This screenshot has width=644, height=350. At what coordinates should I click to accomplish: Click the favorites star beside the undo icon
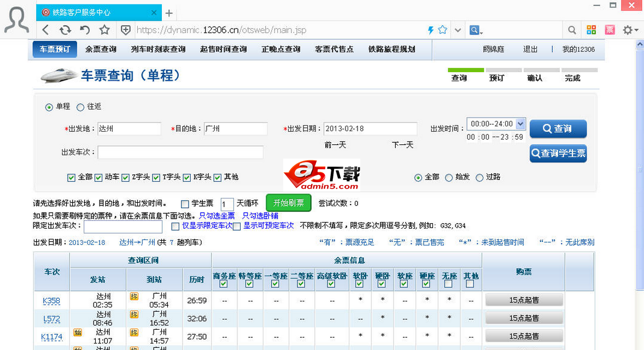point(104,30)
